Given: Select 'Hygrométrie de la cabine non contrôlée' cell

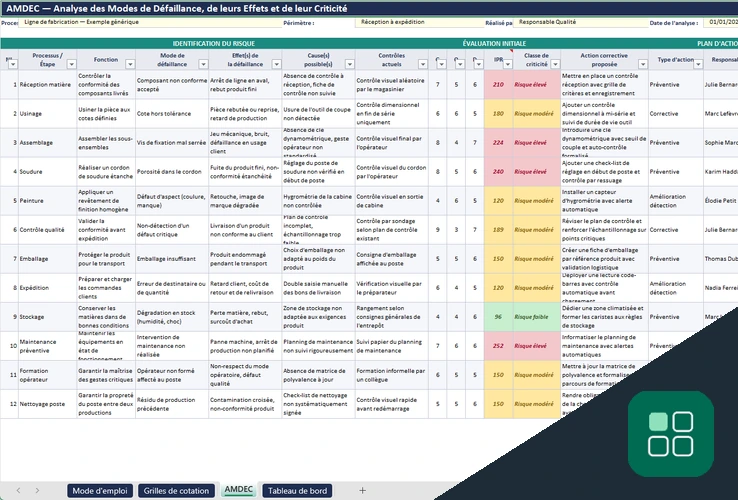Looking at the screenshot, I should click(318, 201).
